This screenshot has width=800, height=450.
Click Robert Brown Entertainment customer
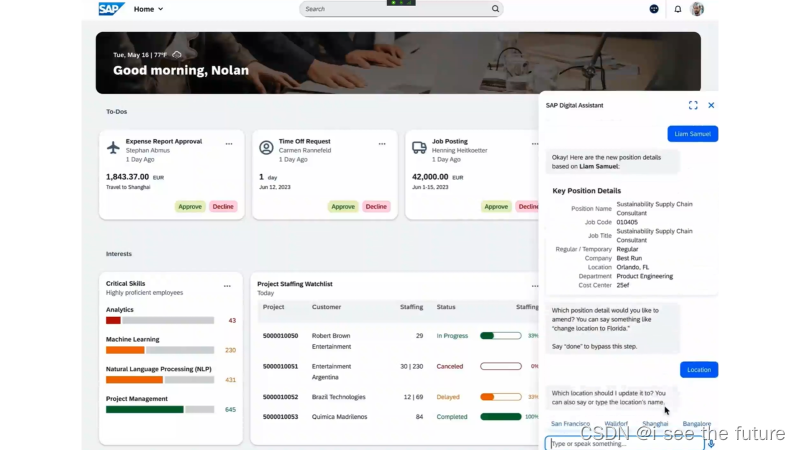331,341
